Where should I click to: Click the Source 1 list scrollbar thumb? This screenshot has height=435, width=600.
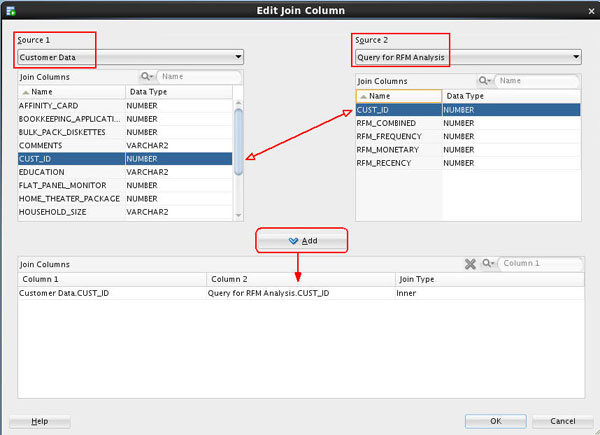point(238,142)
